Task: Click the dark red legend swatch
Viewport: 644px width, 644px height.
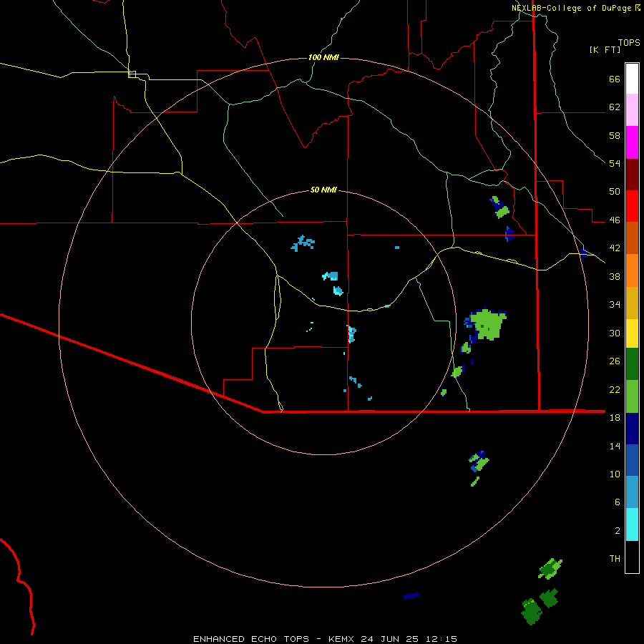Action: pyautogui.click(x=632, y=174)
